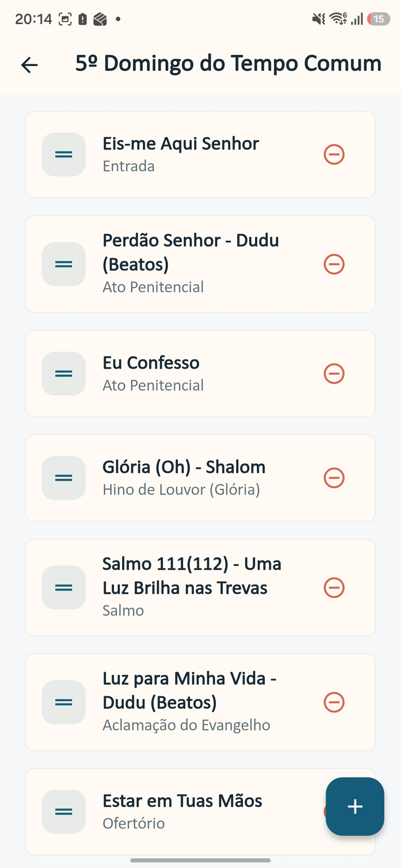
Task: Open the Eu Confesso song entry
Action: point(200,374)
